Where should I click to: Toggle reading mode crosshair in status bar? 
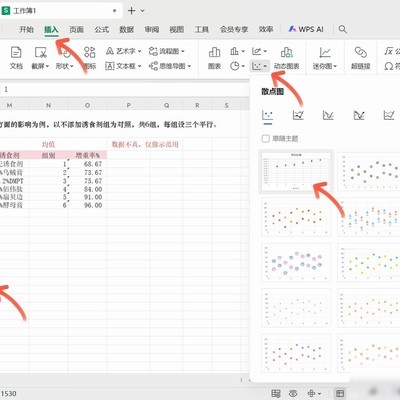[311, 393]
